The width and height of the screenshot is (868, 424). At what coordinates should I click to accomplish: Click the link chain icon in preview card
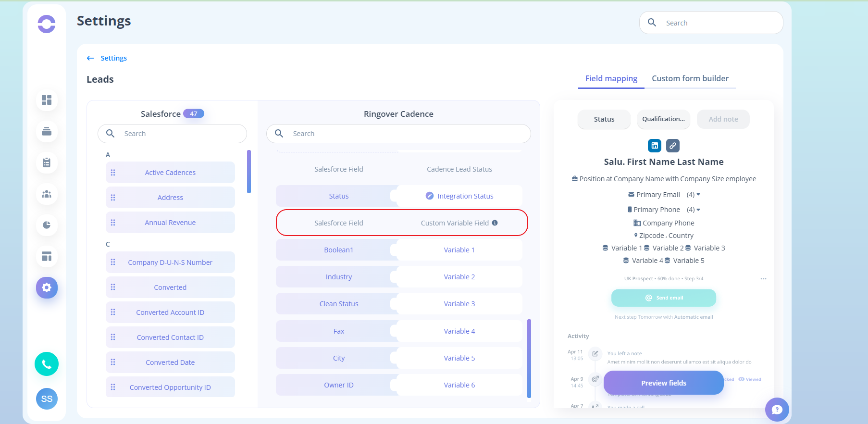(x=673, y=145)
